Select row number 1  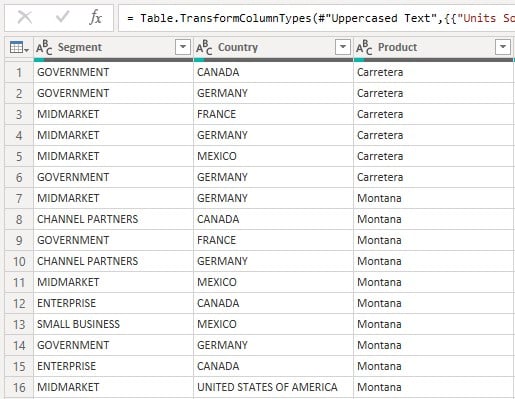[x=19, y=72]
